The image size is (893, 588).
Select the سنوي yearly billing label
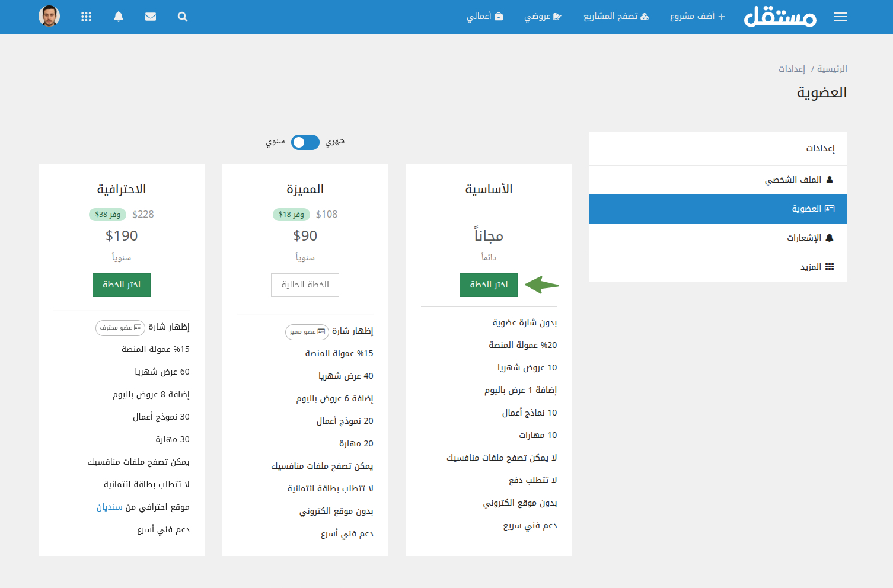[x=275, y=142]
